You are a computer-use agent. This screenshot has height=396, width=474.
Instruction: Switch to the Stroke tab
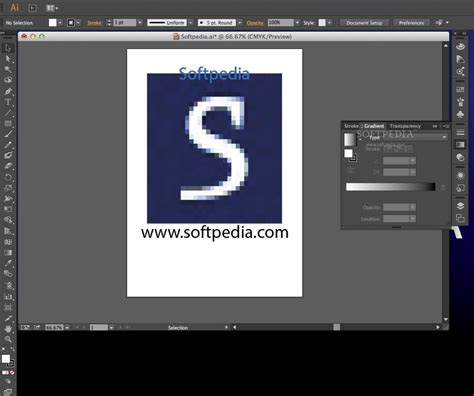pos(351,126)
